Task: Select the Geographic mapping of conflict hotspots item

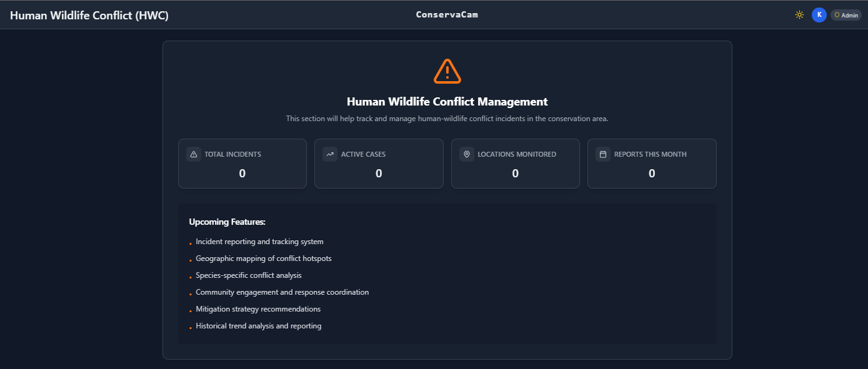Action: 263,258
